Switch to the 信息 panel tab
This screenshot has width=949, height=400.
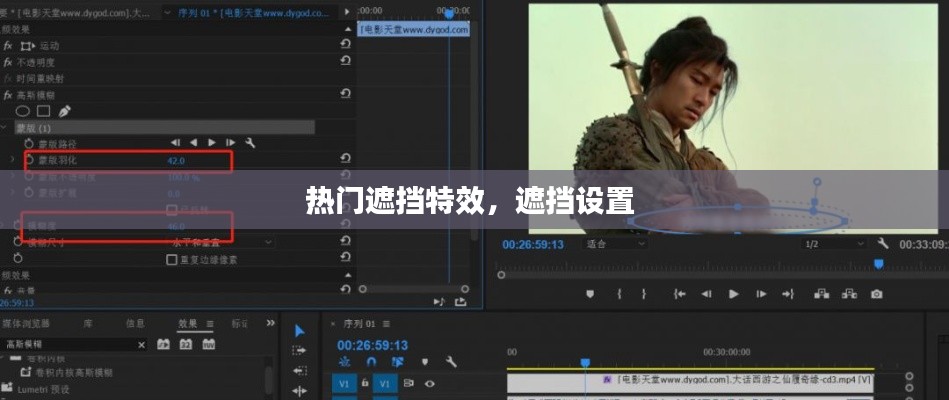tap(135, 324)
